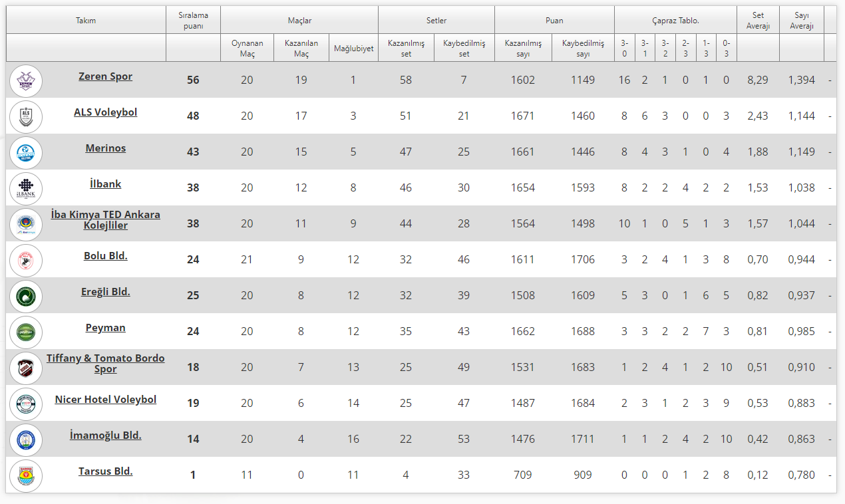Click the Merinos team logo
The image size is (845, 504).
26,153
